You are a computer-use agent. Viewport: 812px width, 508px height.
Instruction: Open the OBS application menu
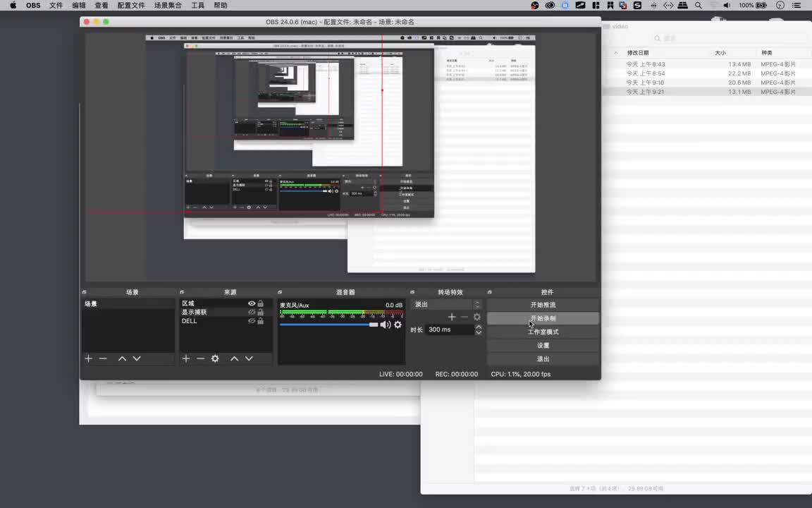click(33, 5)
